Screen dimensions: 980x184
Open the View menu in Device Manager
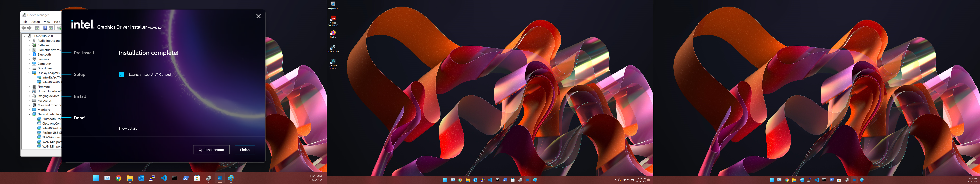click(47, 22)
